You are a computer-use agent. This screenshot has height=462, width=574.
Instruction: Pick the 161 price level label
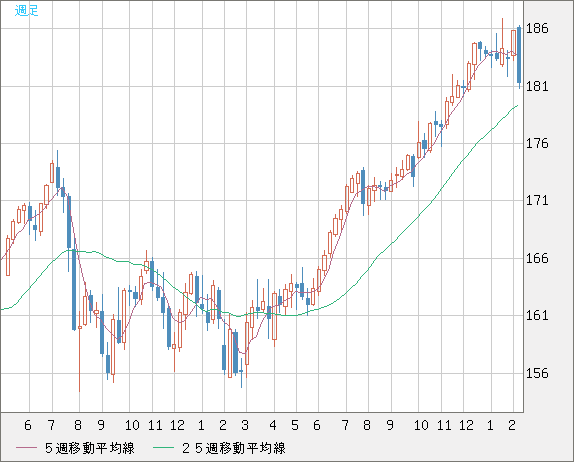pos(537,316)
